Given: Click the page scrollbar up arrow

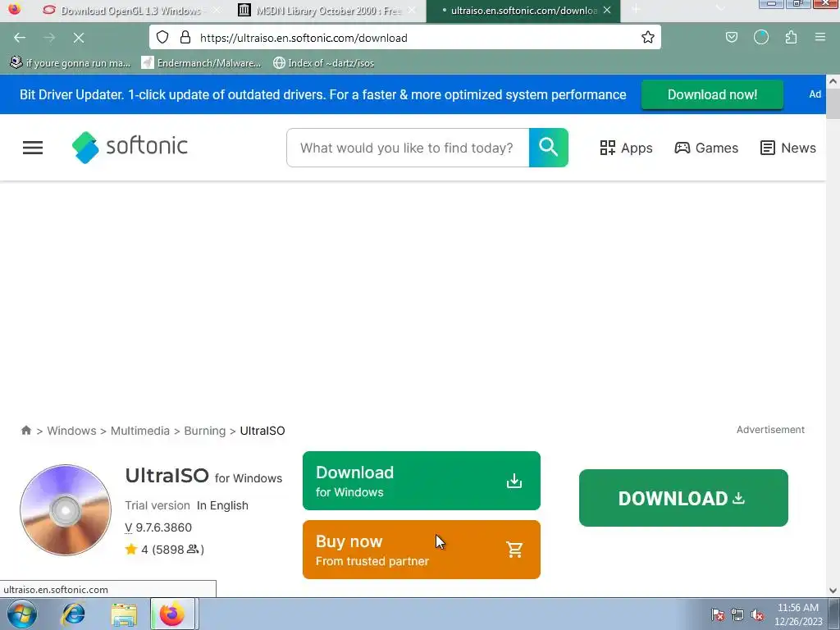Looking at the screenshot, I should tap(833, 81).
